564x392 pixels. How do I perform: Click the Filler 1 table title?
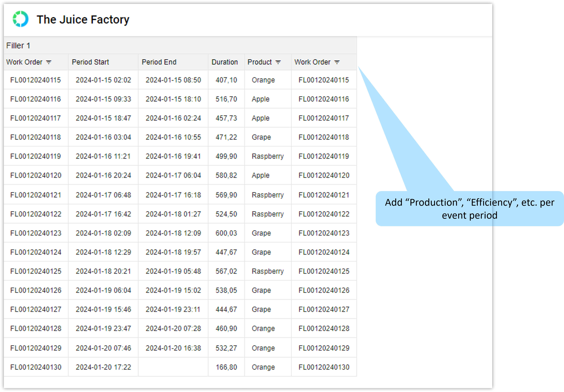pyautogui.click(x=18, y=46)
